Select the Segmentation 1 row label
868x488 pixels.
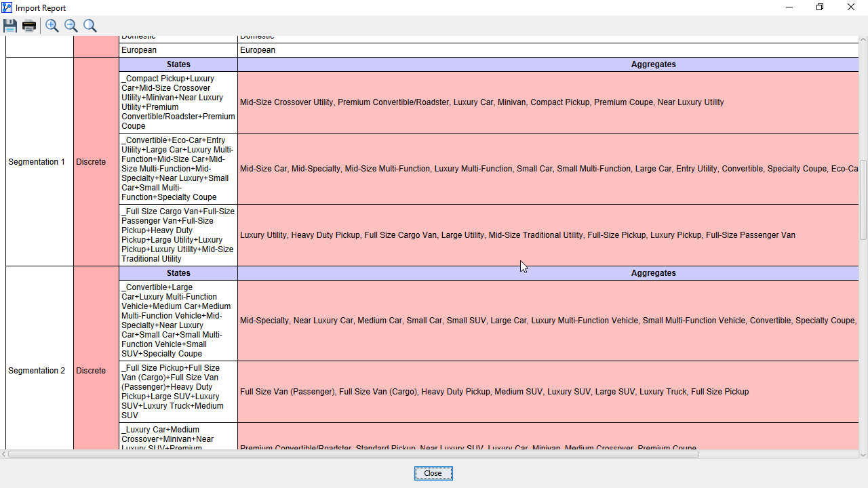(37, 162)
